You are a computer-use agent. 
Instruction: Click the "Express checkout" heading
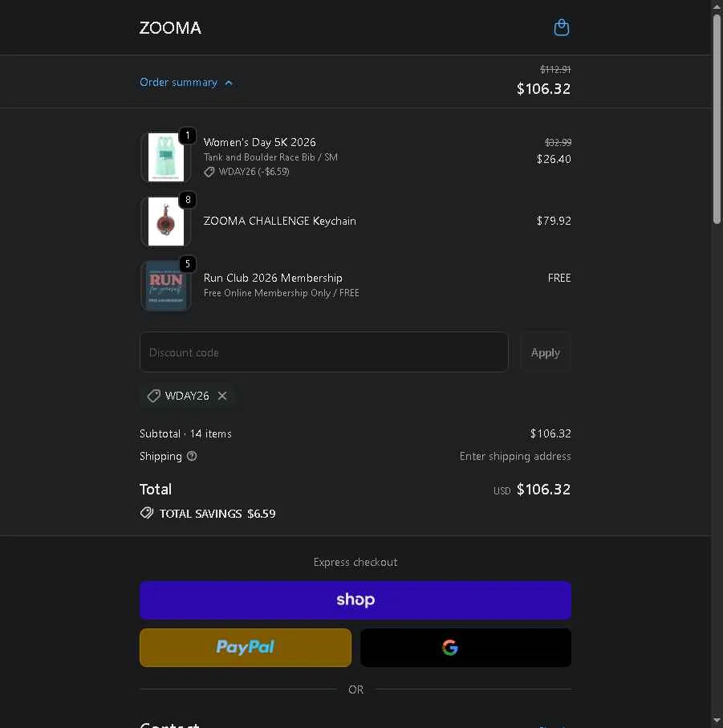(x=355, y=562)
